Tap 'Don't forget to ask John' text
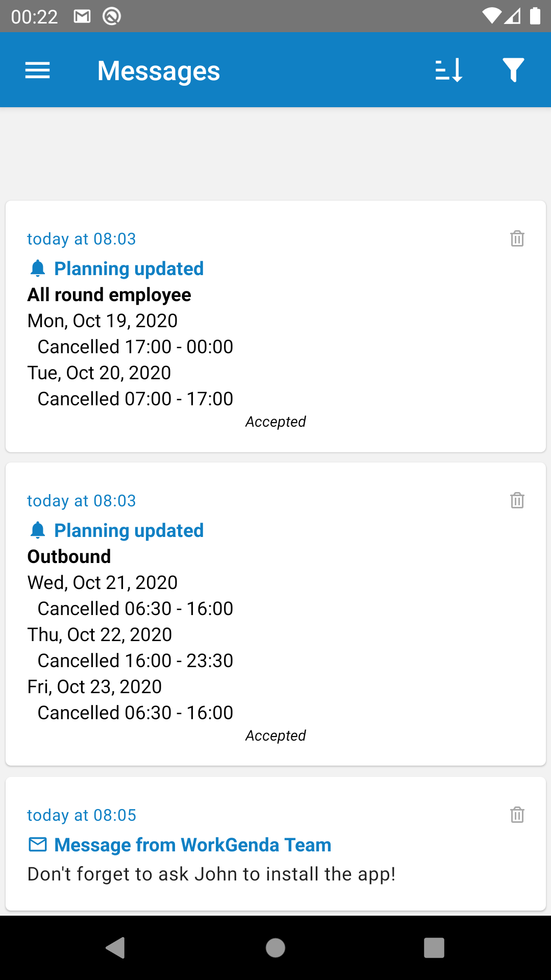Image resolution: width=551 pixels, height=980 pixels. [211, 874]
